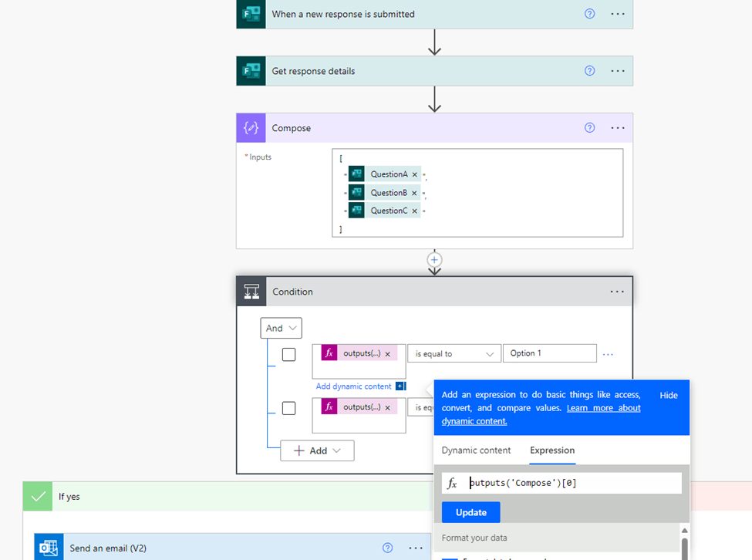752x560 pixels.
Task: Open the Add condition row dropdown
Action: pyautogui.click(x=317, y=450)
